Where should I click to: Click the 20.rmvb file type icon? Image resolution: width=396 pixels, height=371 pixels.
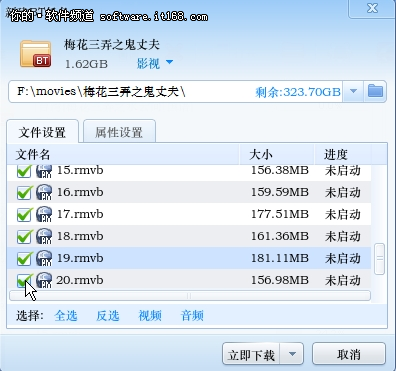coord(44,280)
